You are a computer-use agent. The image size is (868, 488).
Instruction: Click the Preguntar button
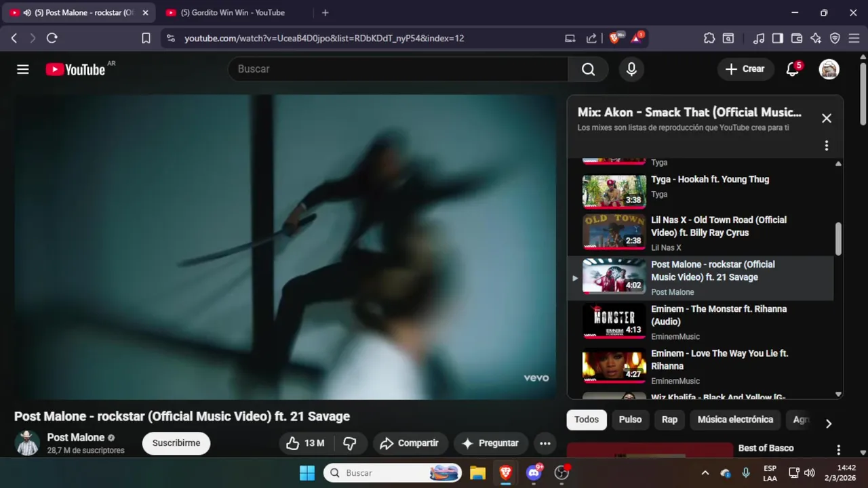[490, 443]
